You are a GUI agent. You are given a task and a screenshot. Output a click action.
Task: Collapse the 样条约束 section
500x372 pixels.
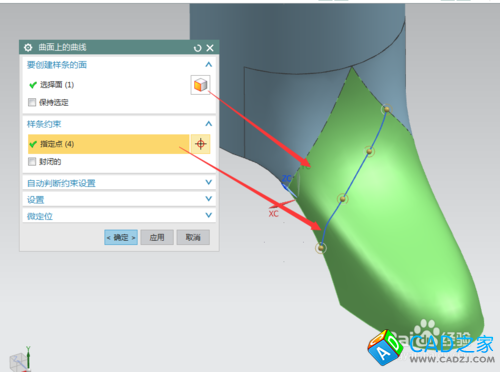209,124
